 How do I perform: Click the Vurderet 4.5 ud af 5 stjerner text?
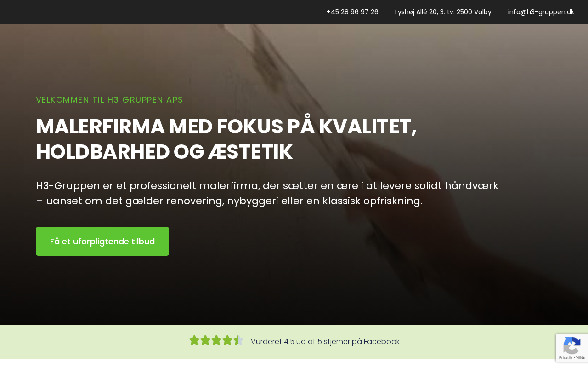[x=325, y=342]
